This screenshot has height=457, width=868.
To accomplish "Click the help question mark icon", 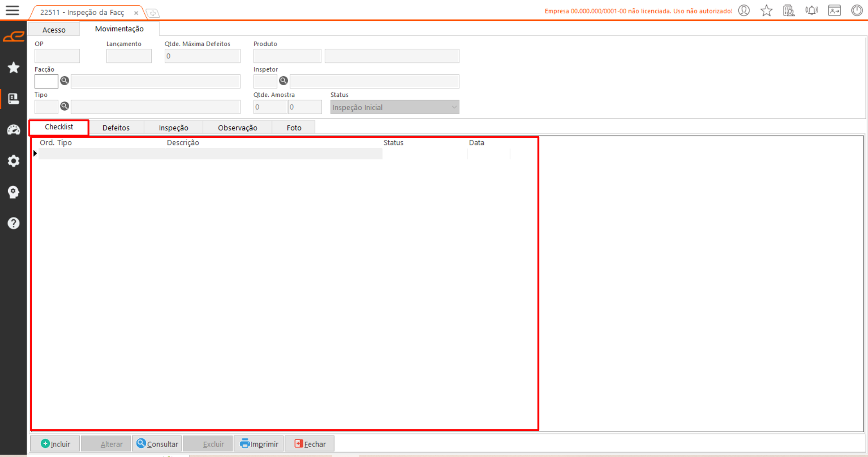I will tap(14, 223).
